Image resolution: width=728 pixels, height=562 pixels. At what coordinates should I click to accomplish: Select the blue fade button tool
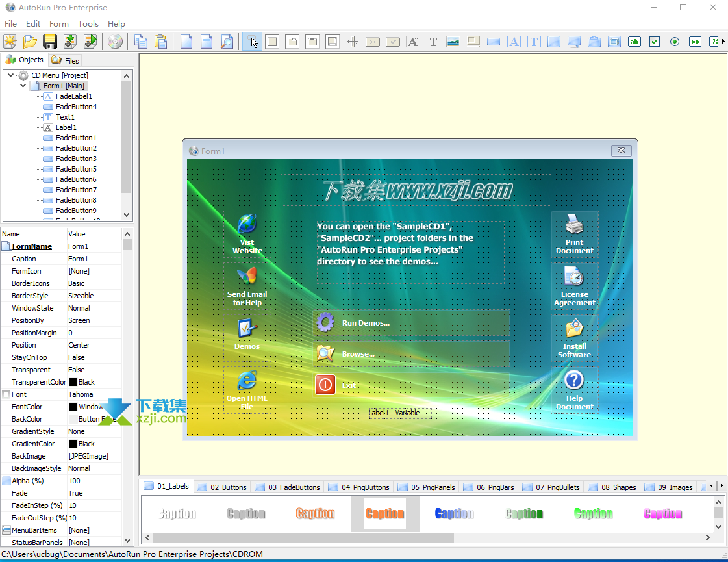[494, 42]
